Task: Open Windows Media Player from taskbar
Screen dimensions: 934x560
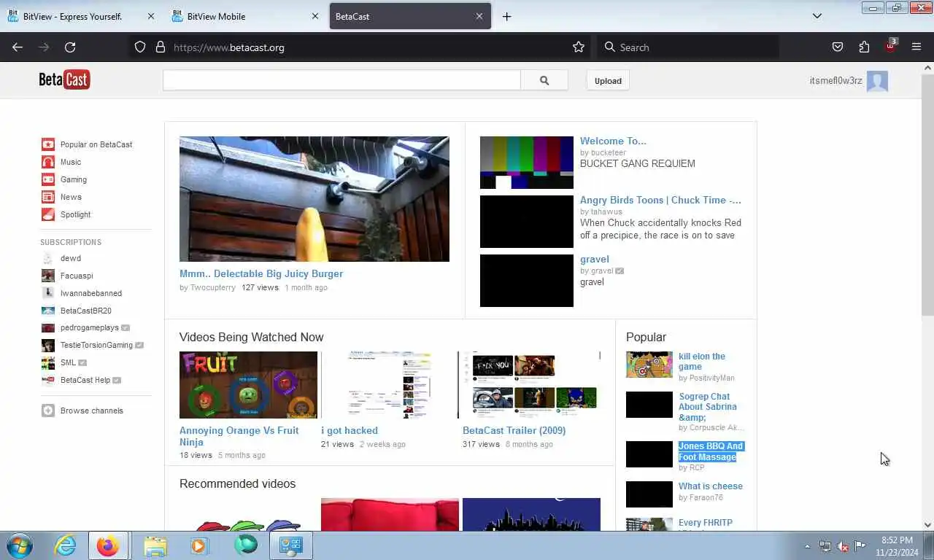Action: (198, 545)
